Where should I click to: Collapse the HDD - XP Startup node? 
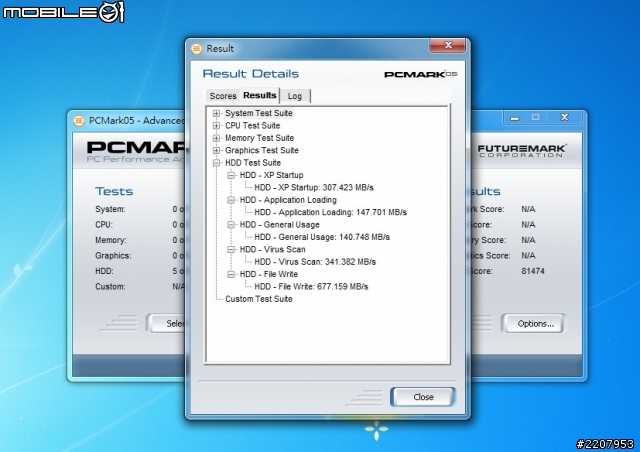pos(231,175)
